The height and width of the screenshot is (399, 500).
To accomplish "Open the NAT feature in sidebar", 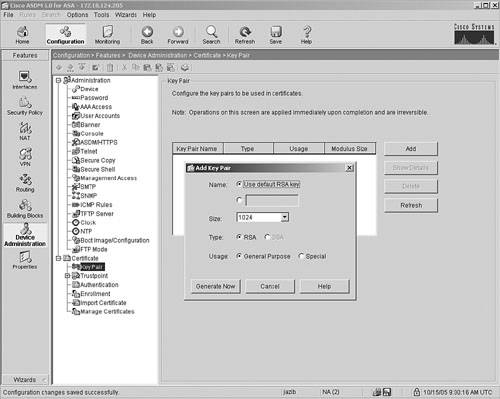I will click(25, 131).
